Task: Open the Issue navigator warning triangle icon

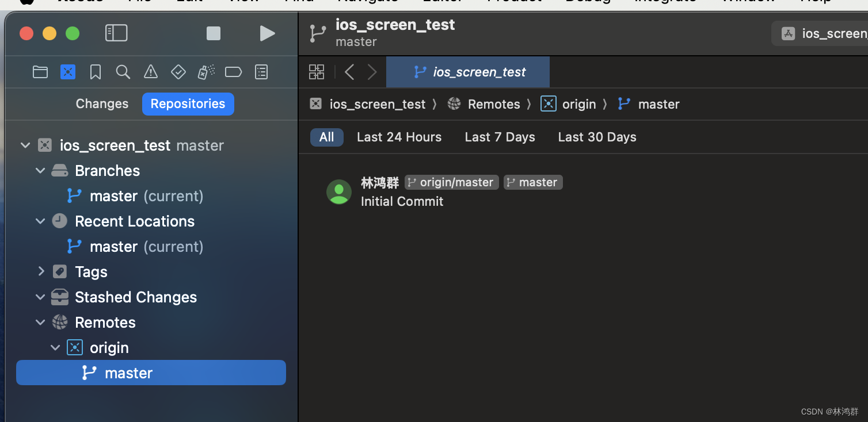Action: point(151,72)
